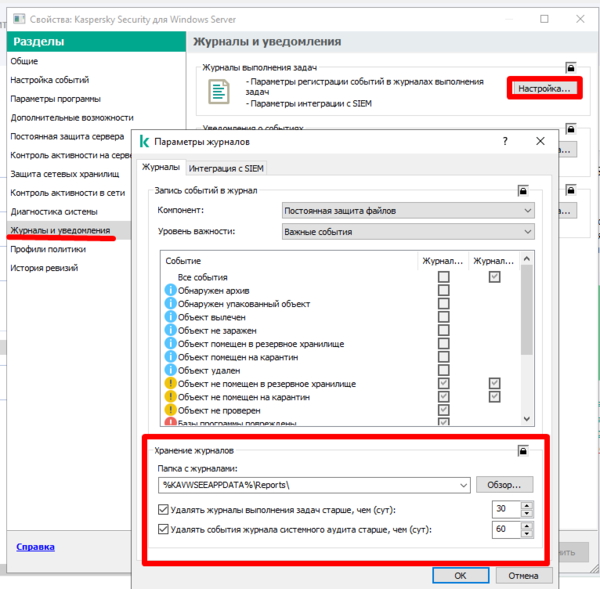The height and width of the screenshot is (589, 600).
Task: Click help question mark in log settings dialog
Action: click(x=505, y=142)
